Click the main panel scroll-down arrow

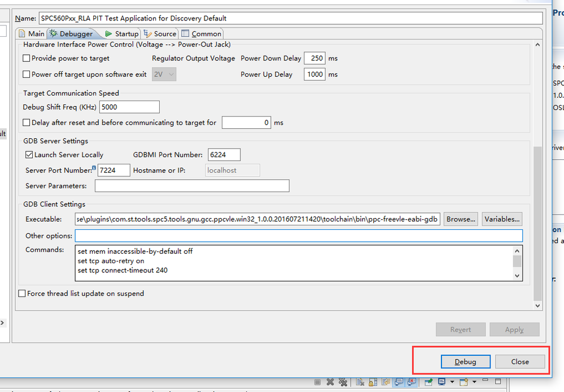point(537,306)
